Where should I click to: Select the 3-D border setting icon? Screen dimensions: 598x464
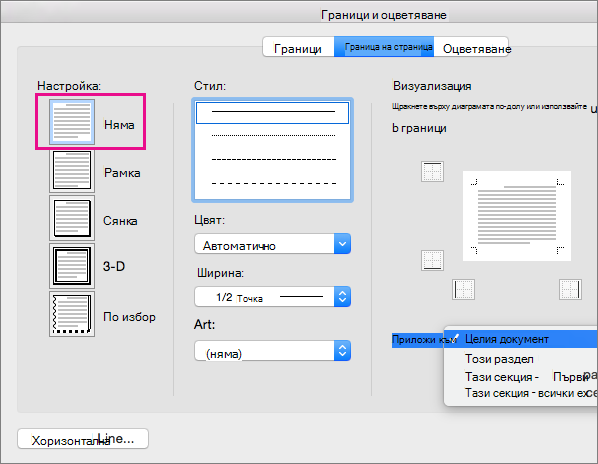tap(72, 266)
